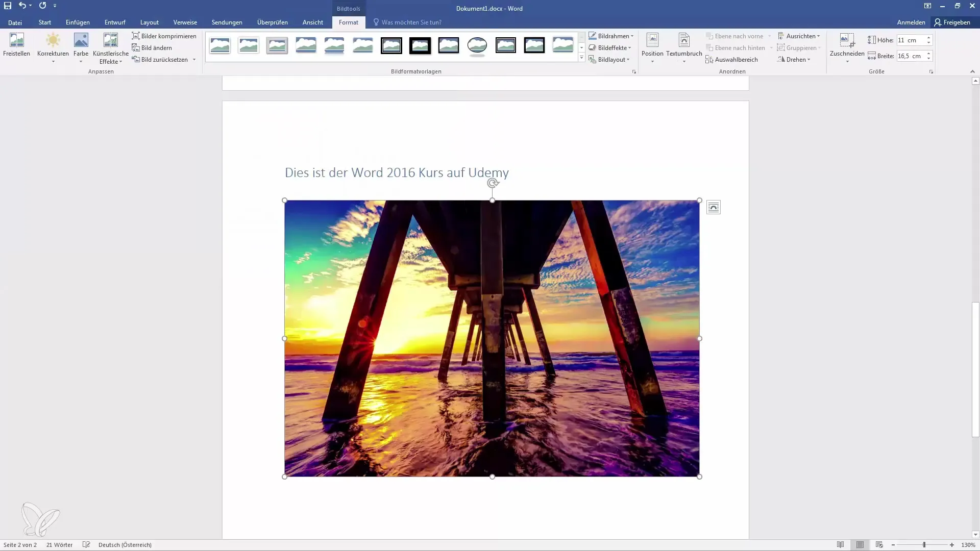Click the Breite width input field
The height and width of the screenshot is (551, 980).
pyautogui.click(x=910, y=56)
